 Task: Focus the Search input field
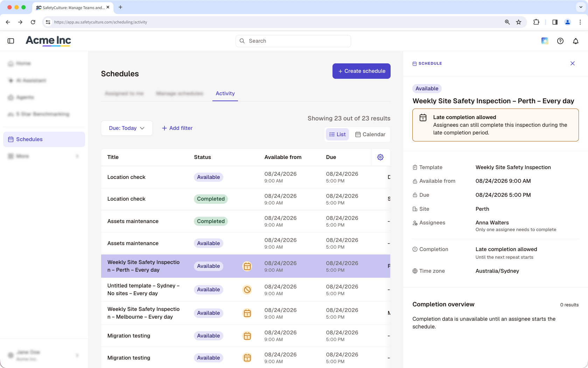click(x=293, y=41)
